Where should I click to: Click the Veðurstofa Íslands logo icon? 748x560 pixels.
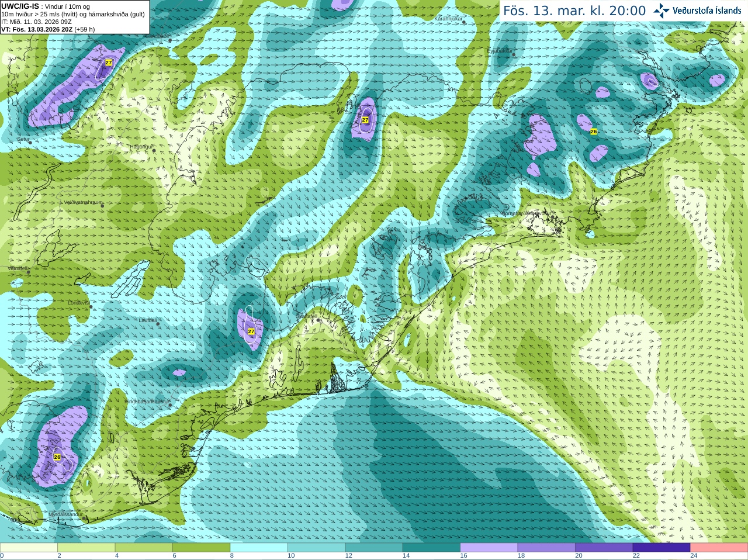point(662,10)
